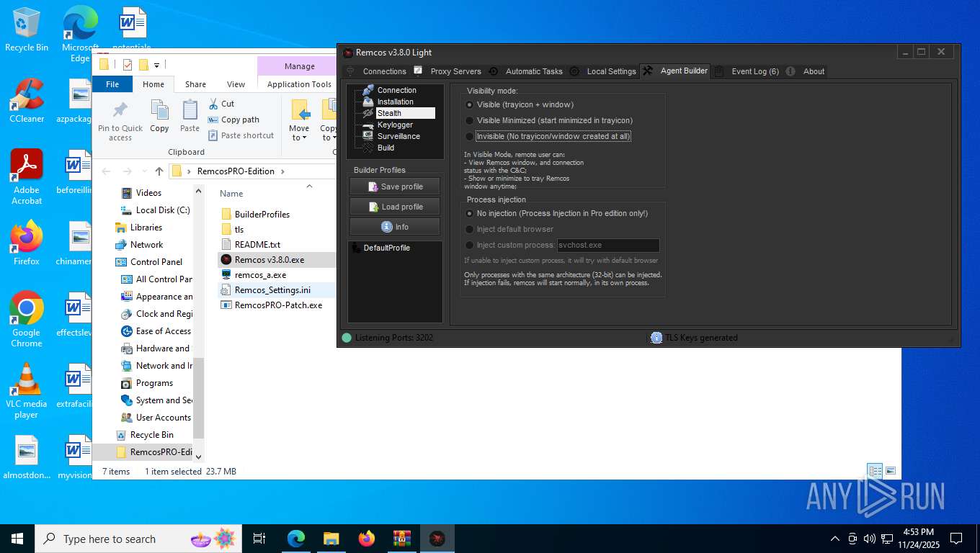Open Application Tools tab in Explorer
This screenshot has width=980, height=553.
[299, 84]
